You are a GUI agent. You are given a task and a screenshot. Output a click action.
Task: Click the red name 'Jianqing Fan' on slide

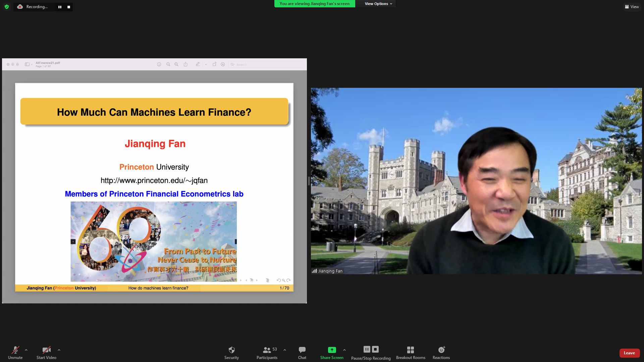155,143
